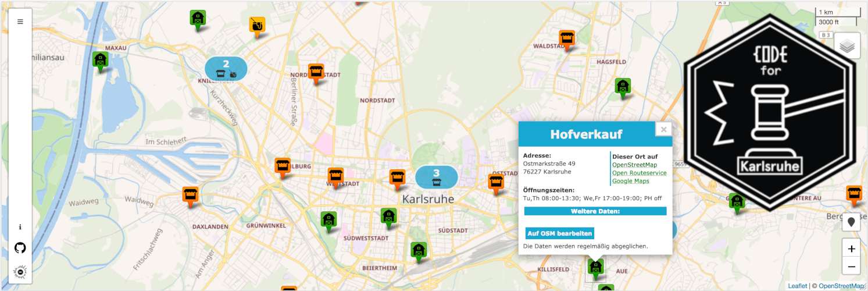Image resolution: width=868 pixels, height=291 pixels.
Task: Open the OpenStreetMap link in the popup
Action: [x=634, y=165]
